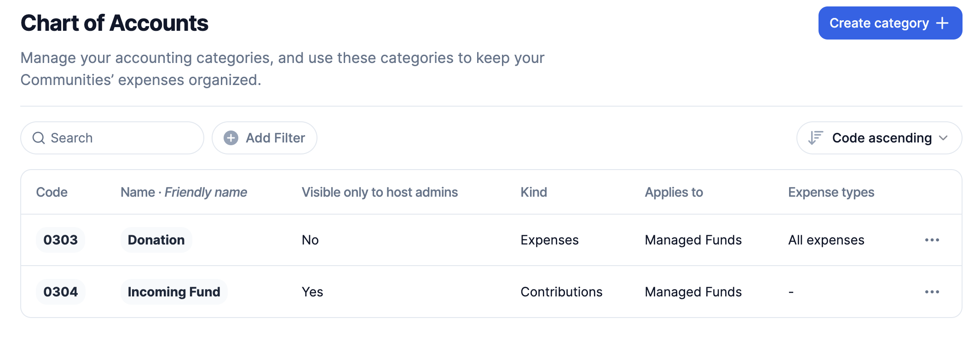Click the Incoming Fund category name
This screenshot has width=980, height=341.
tap(174, 292)
